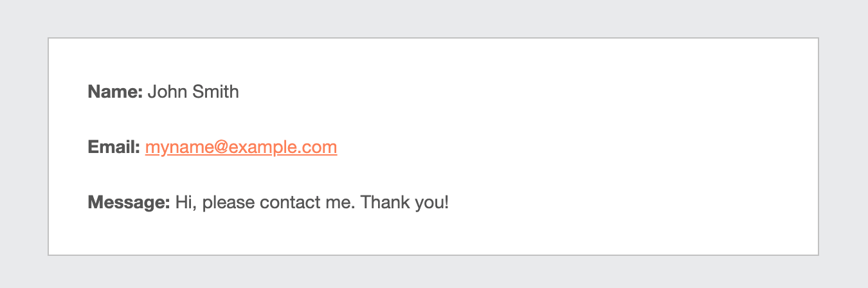The width and height of the screenshot is (868, 288).
Task: Click the bold Name: label
Action: point(115,92)
